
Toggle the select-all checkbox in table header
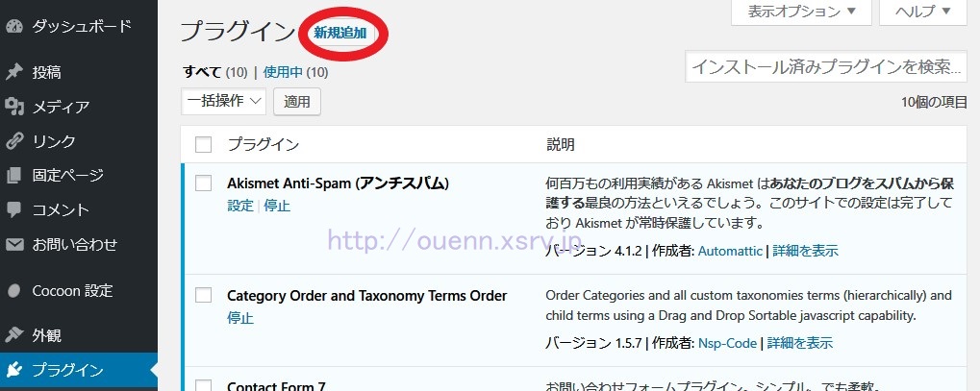click(203, 145)
